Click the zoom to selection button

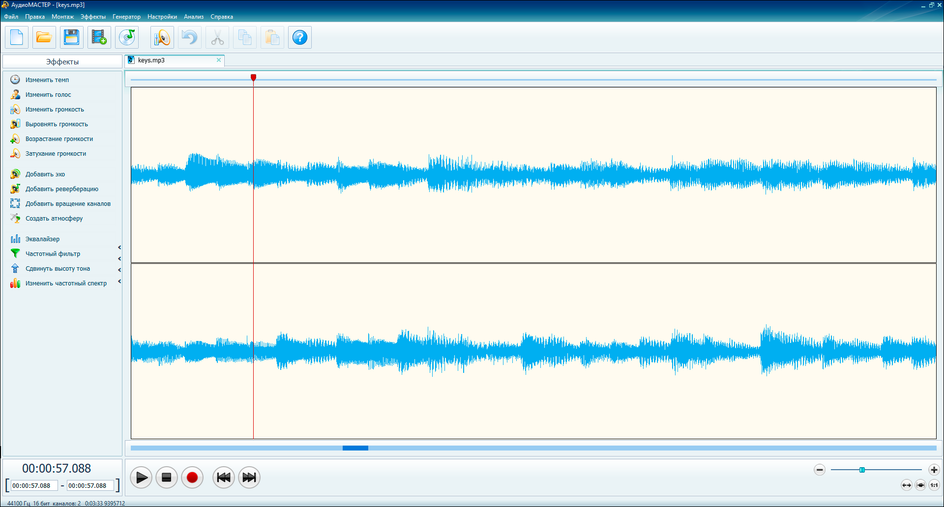921,485
